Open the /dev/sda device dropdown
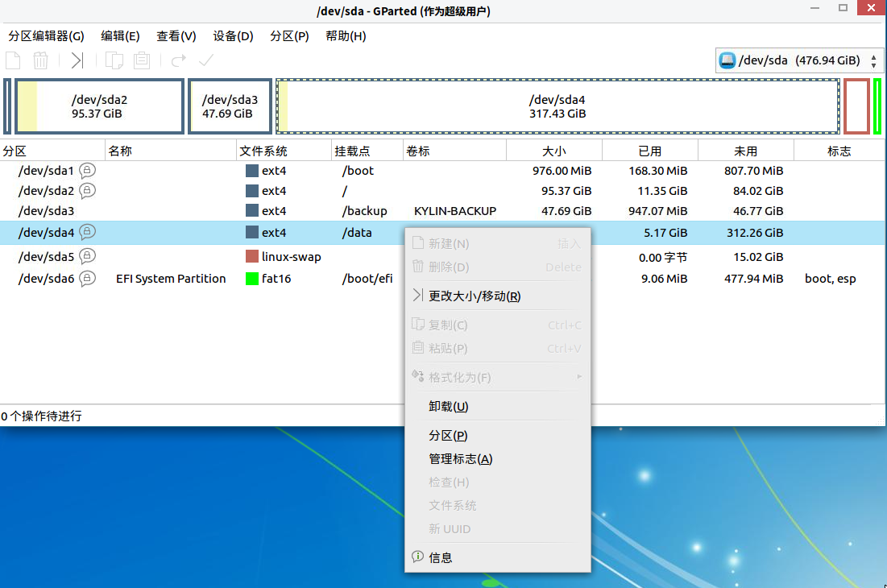This screenshot has width=887, height=588. point(798,60)
